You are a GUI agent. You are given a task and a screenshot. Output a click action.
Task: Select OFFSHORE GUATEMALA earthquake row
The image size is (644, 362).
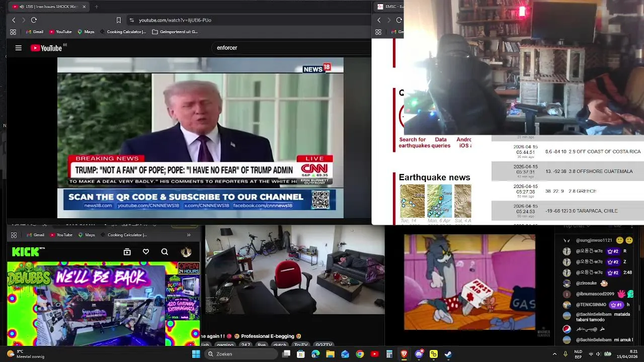click(568, 171)
